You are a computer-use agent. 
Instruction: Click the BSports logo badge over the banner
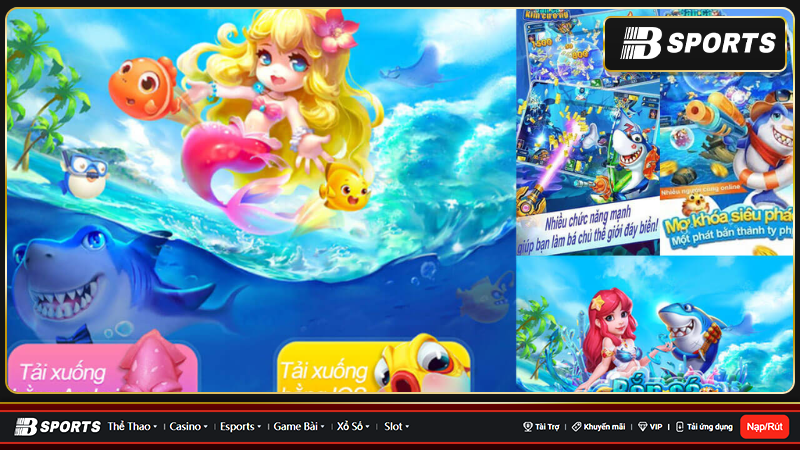695,43
